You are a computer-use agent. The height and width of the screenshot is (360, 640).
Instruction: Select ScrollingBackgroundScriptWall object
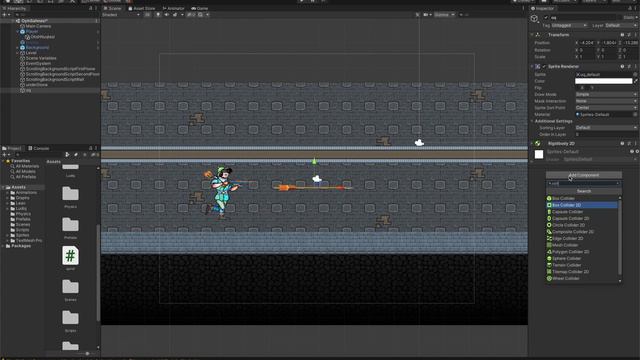click(x=55, y=79)
